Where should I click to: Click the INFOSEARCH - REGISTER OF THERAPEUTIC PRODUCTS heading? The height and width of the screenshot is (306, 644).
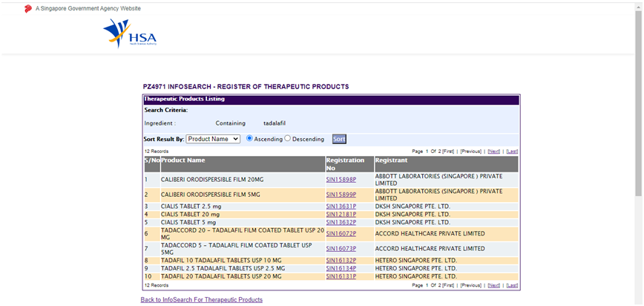[x=246, y=87]
